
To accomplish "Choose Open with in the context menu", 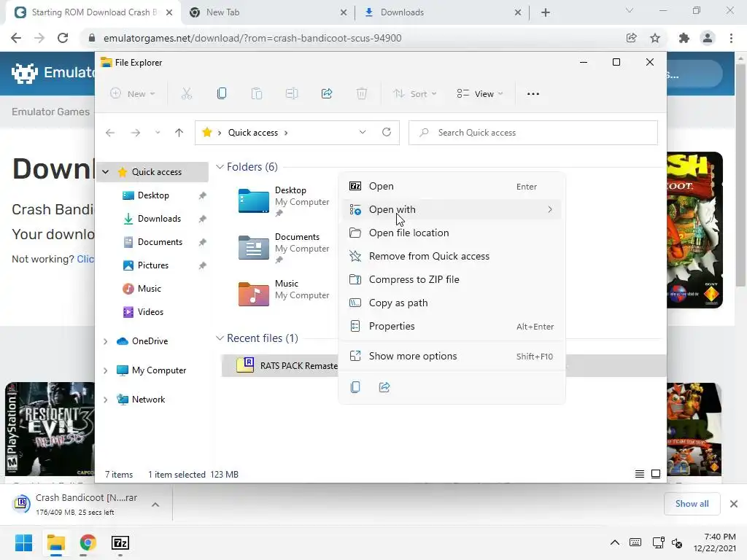I will [x=452, y=209].
